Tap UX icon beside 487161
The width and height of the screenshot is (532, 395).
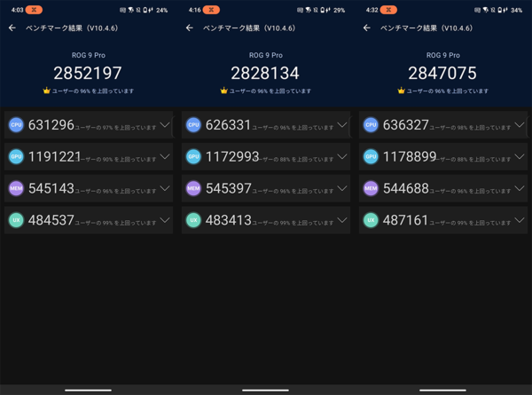coord(371,220)
